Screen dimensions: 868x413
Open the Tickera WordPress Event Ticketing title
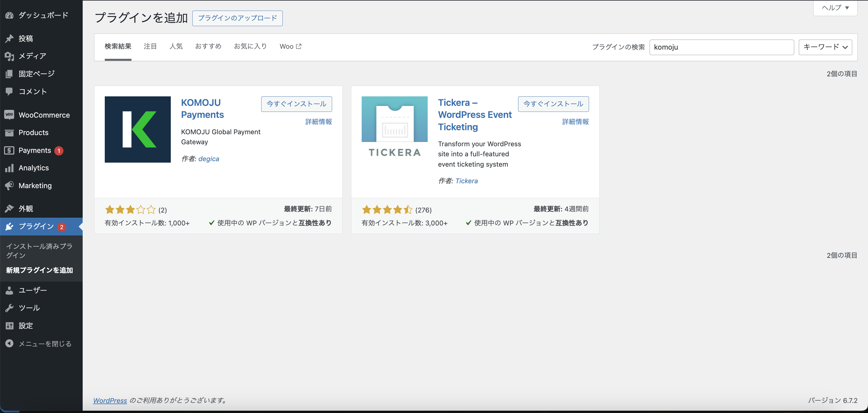[475, 115]
